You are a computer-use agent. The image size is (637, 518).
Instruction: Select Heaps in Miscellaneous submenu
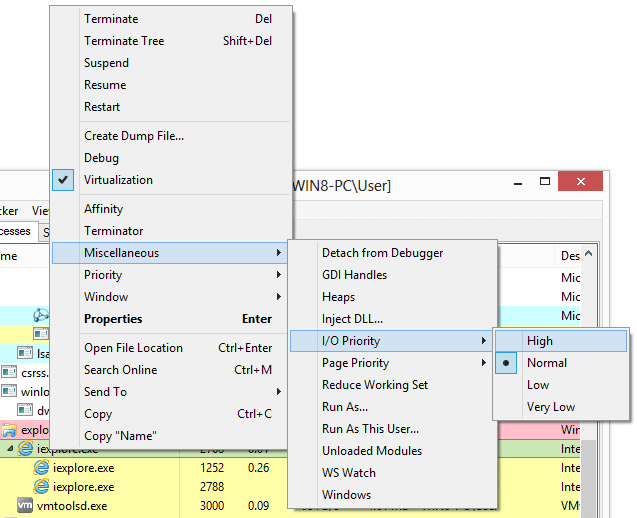click(392, 297)
